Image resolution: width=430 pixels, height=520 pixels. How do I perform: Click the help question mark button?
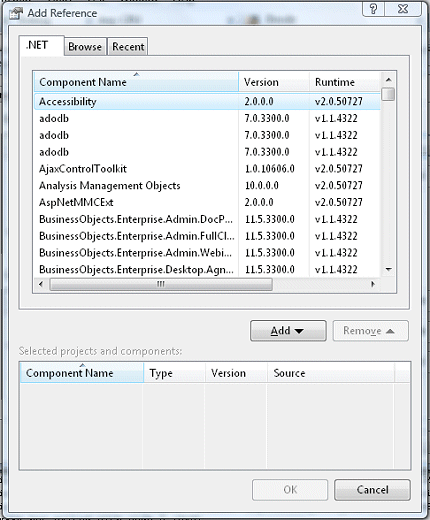pos(373,9)
